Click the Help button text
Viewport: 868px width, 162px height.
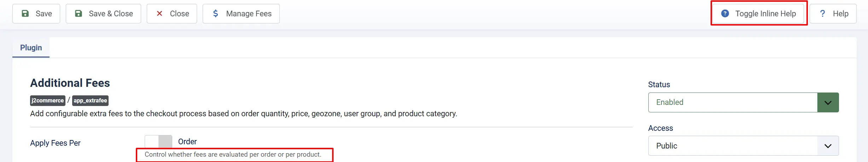coord(840,13)
